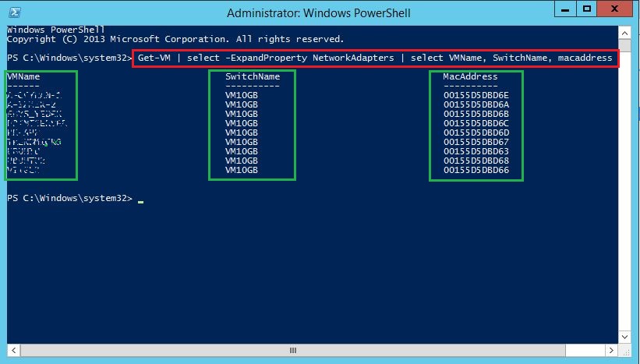Image resolution: width=640 pixels, height=364 pixels.
Task: Click MAC address 00155D5DBD6D
Action: (476, 133)
